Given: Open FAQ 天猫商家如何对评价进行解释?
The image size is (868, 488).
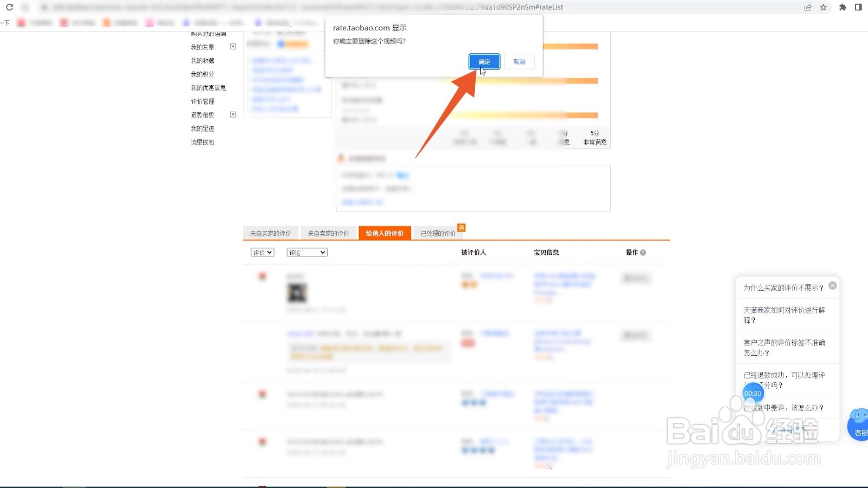Looking at the screenshot, I should coord(784,315).
